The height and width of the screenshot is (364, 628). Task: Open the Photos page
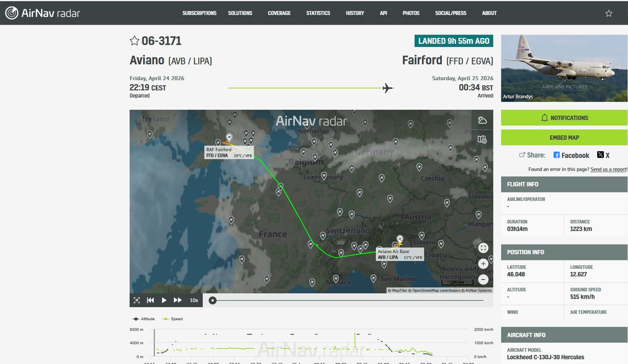411,13
